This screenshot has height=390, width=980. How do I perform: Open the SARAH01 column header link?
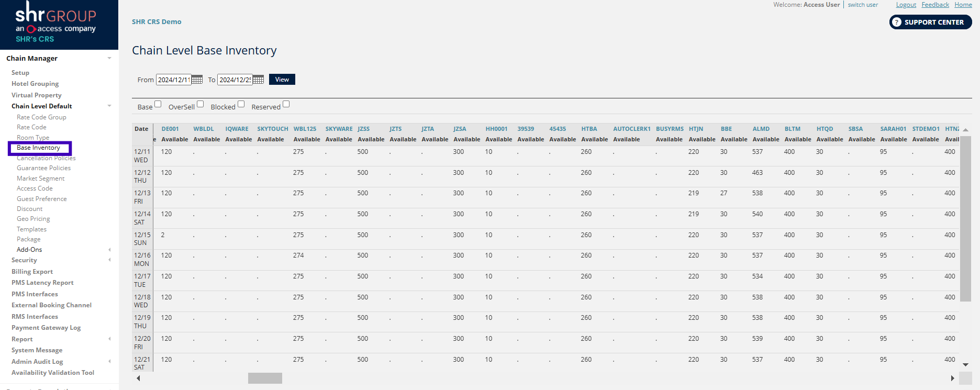893,129
